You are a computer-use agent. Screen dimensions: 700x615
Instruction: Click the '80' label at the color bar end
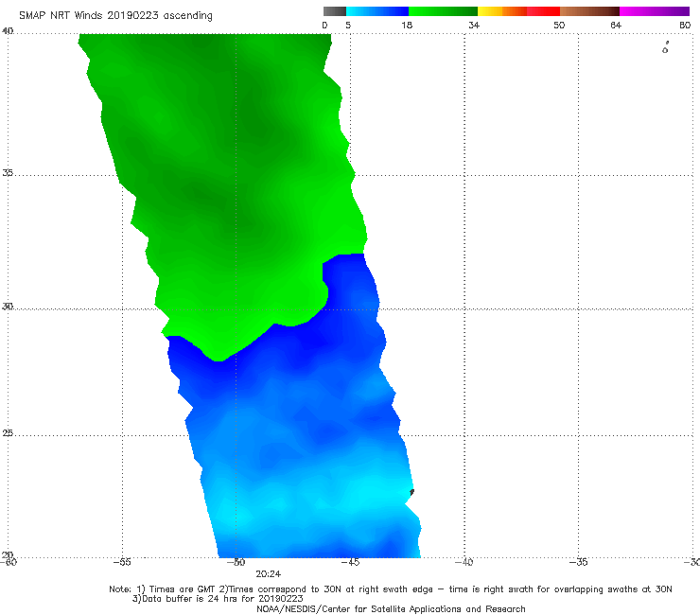(685, 26)
